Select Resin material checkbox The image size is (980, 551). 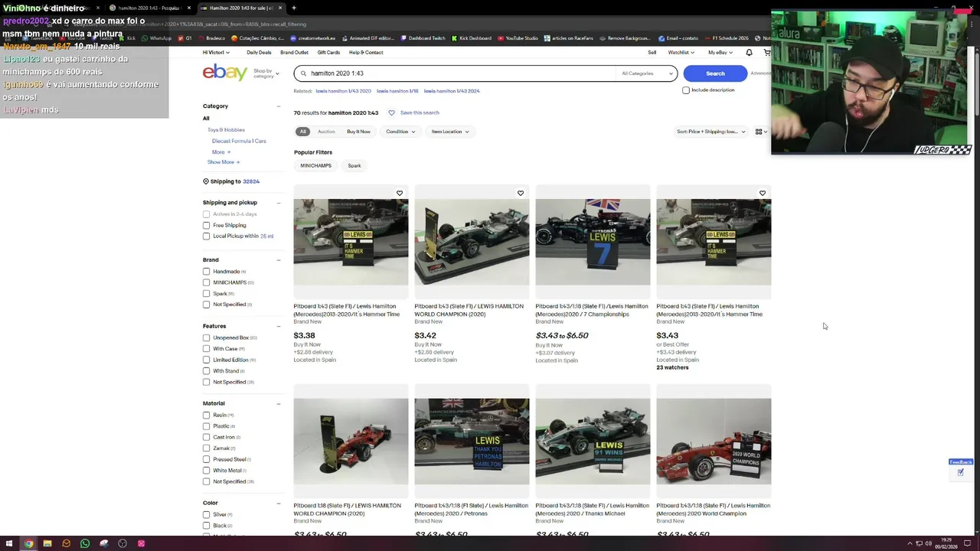pyautogui.click(x=206, y=415)
